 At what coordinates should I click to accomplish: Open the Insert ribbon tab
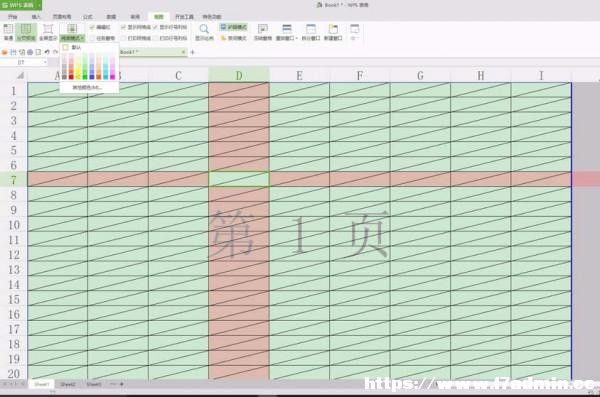36,17
